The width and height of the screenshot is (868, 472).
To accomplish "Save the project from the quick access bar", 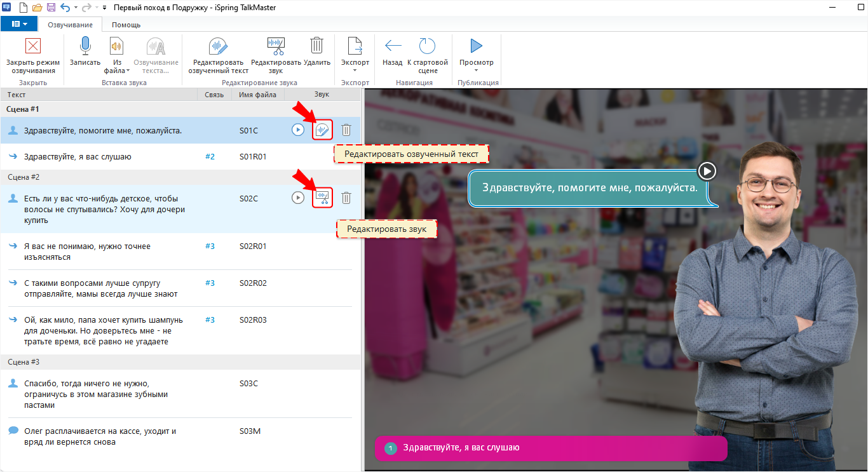I will click(x=51, y=8).
